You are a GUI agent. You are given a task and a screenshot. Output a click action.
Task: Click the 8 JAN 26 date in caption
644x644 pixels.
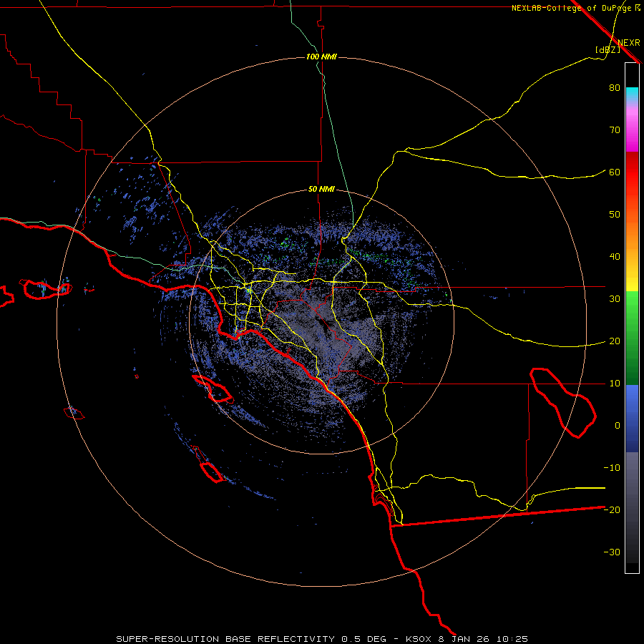click(464, 639)
